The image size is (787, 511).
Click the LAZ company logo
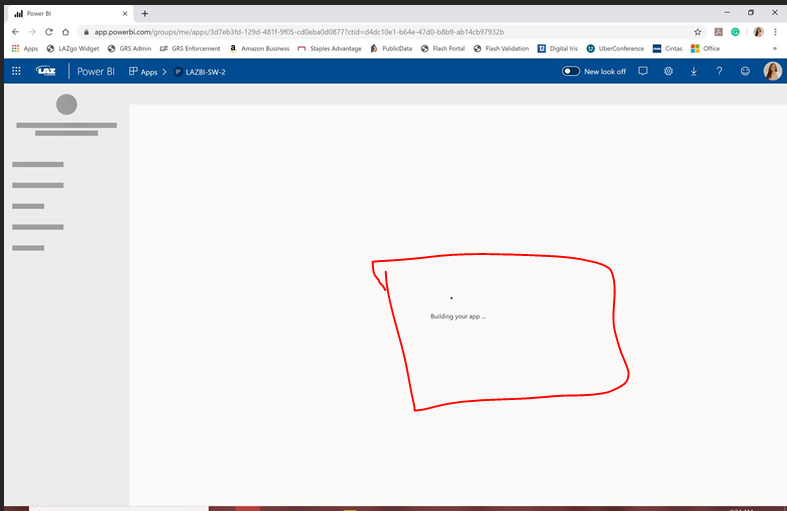pyautogui.click(x=46, y=71)
